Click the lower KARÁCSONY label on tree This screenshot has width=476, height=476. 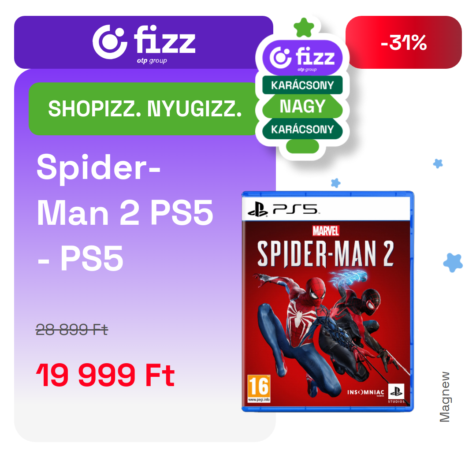[302, 129]
